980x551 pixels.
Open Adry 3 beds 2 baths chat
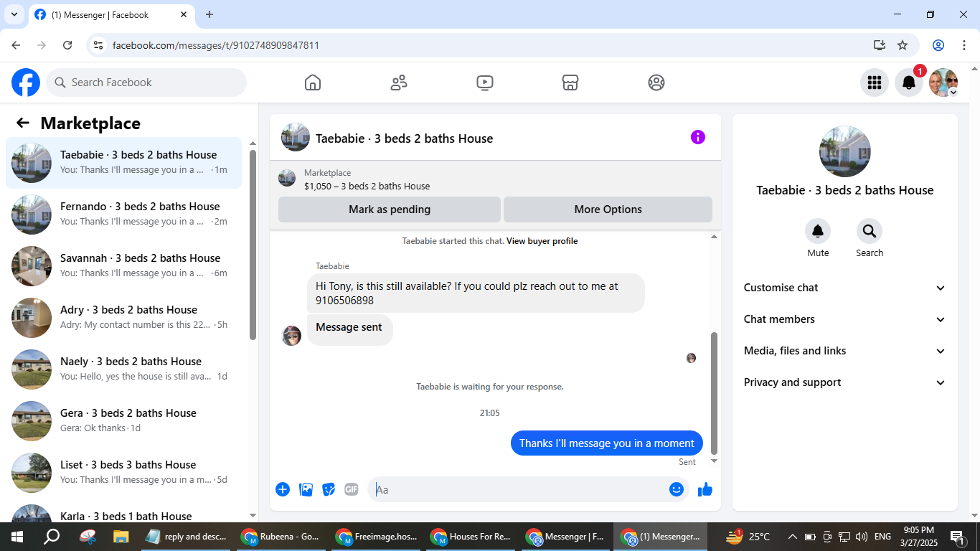123,318
